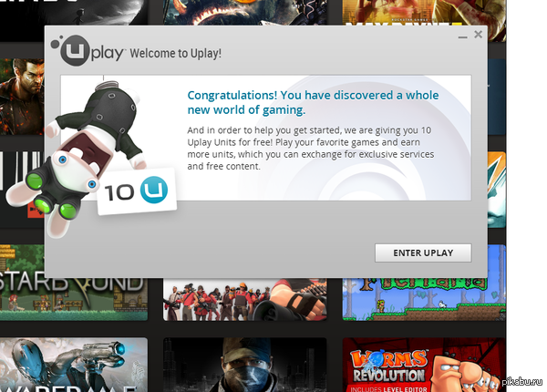Screen dimensions: 547x392
Task: Open the Worms Revolution game tile
Action: click(424, 365)
